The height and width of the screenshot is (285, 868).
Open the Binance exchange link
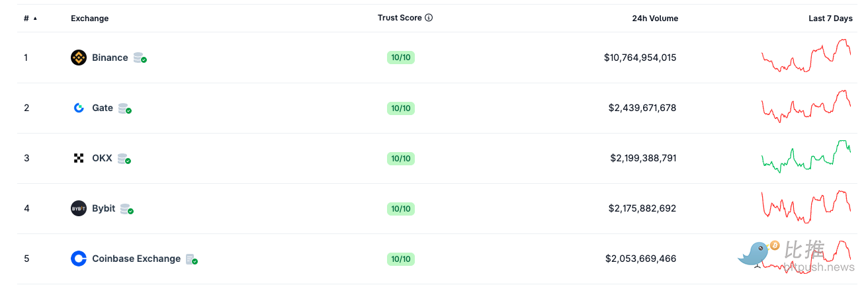pyautogui.click(x=110, y=58)
